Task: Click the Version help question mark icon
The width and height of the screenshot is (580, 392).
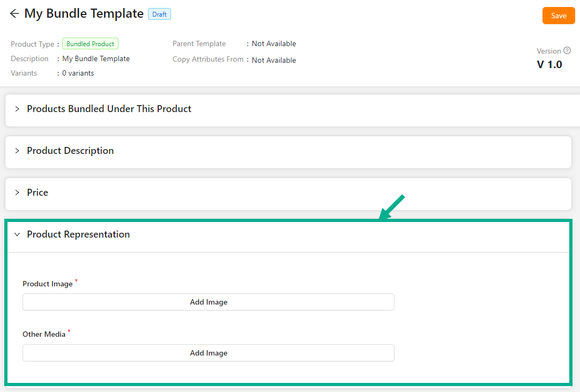Action: click(567, 51)
